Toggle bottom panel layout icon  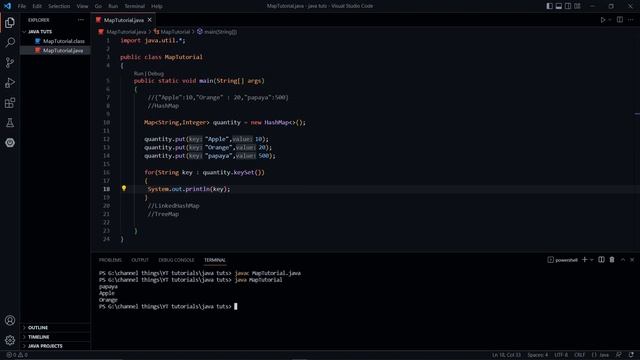pos(559,6)
